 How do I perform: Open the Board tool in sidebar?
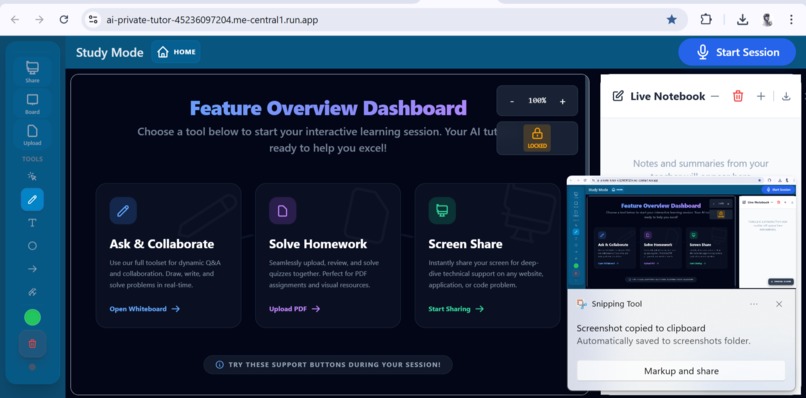[x=32, y=103]
